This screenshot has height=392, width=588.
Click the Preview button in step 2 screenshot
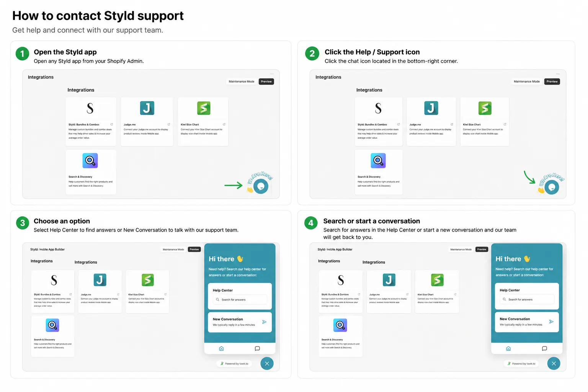tap(552, 82)
